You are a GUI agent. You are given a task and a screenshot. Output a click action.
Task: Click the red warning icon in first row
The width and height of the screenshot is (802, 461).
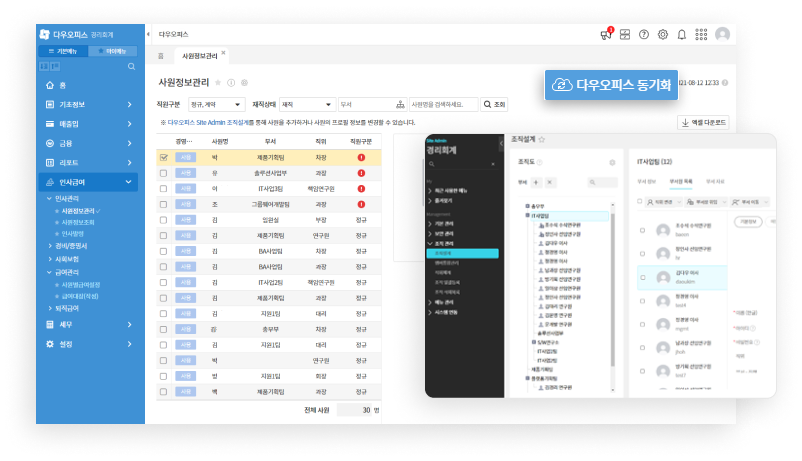[361, 158]
